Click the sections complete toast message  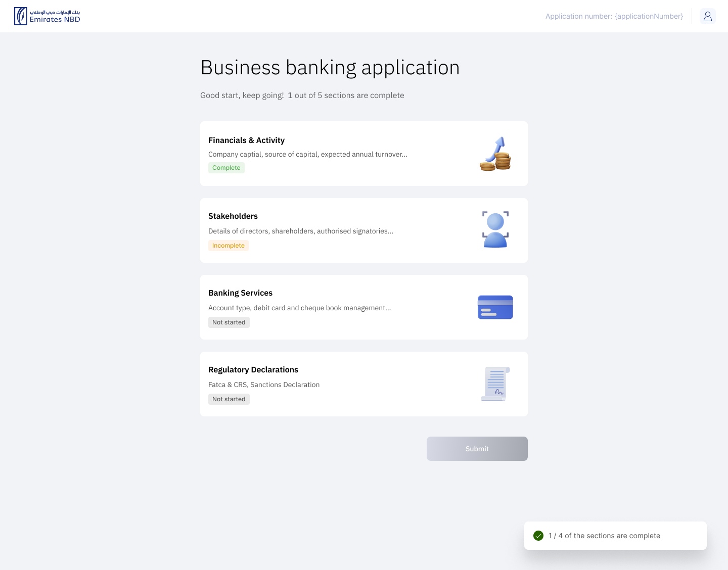(604, 536)
